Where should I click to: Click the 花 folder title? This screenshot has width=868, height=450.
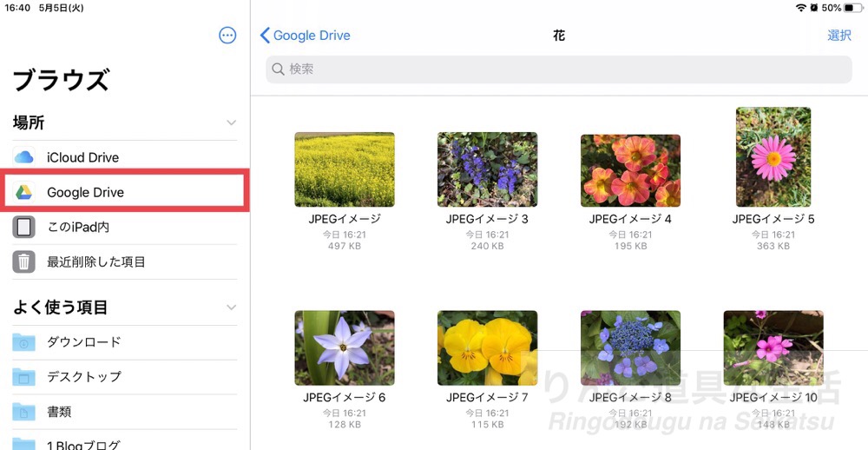[x=559, y=36]
